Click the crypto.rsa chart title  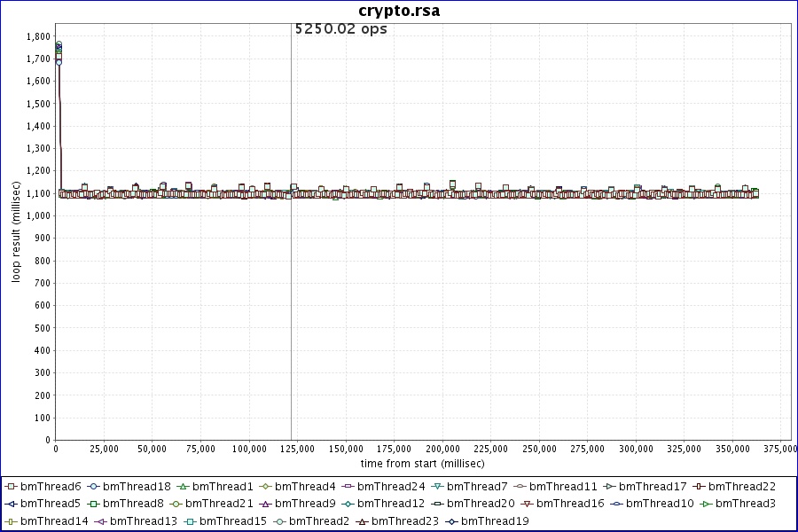tap(399, 11)
